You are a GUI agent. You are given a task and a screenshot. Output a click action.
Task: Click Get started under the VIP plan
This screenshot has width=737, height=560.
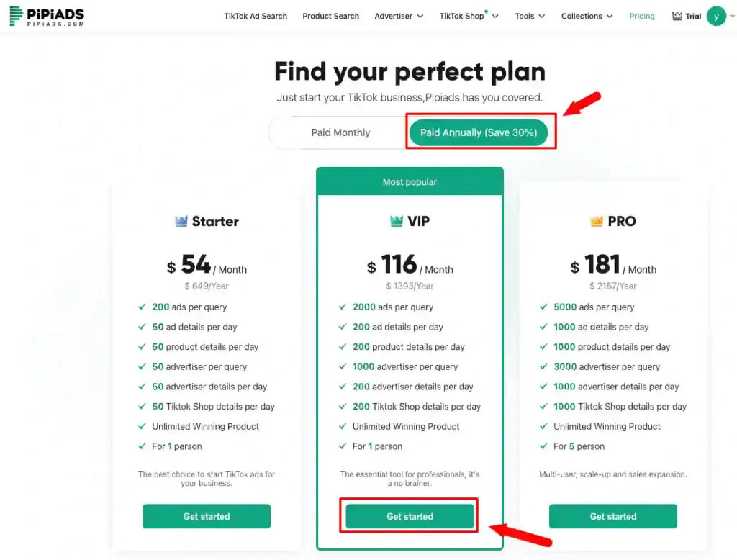click(x=409, y=516)
